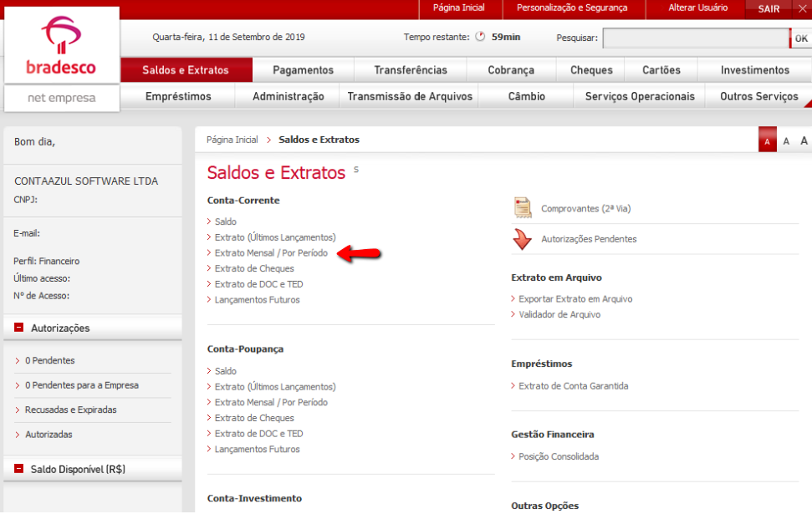
Task: Open the Outros Serviços menu
Action: tap(759, 96)
